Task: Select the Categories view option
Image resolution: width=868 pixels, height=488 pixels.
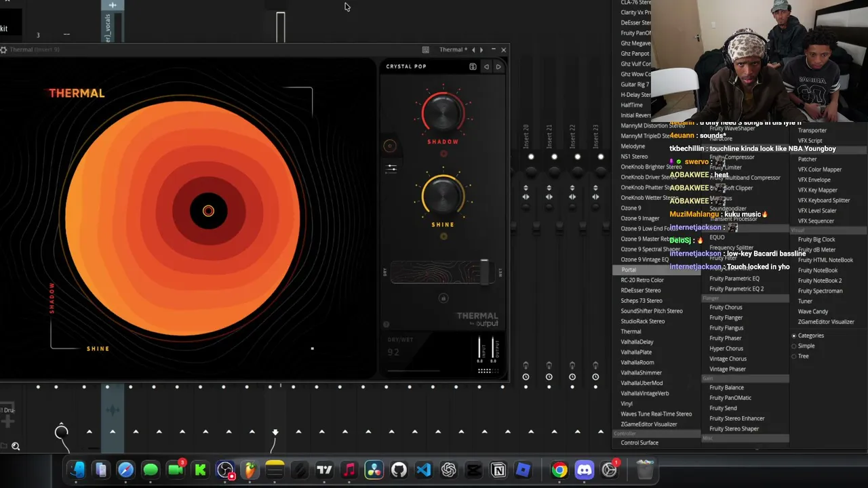Action: click(809, 335)
